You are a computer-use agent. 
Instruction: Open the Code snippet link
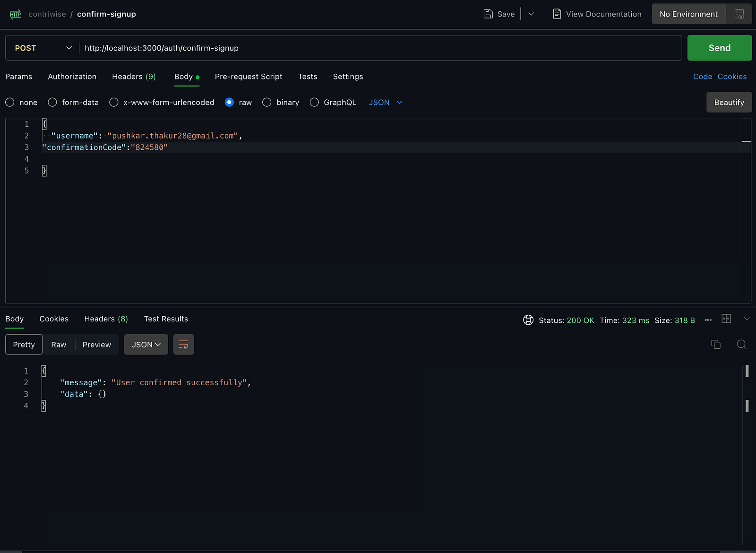[x=703, y=77]
